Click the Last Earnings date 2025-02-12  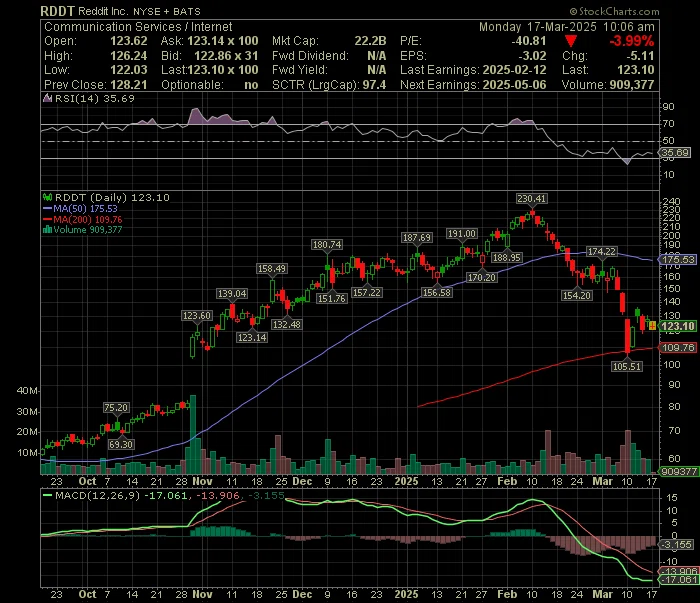514,70
